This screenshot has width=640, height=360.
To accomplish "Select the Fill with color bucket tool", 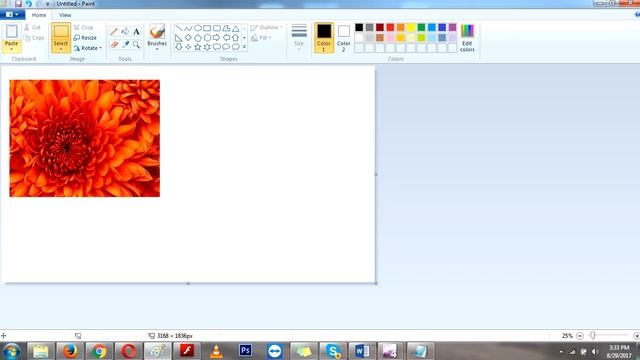I will click(x=125, y=31).
